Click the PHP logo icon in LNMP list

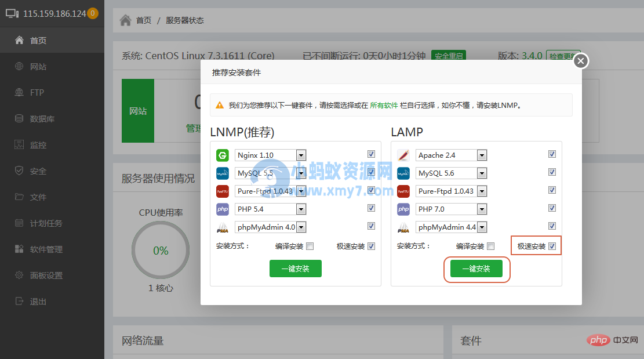[223, 209]
